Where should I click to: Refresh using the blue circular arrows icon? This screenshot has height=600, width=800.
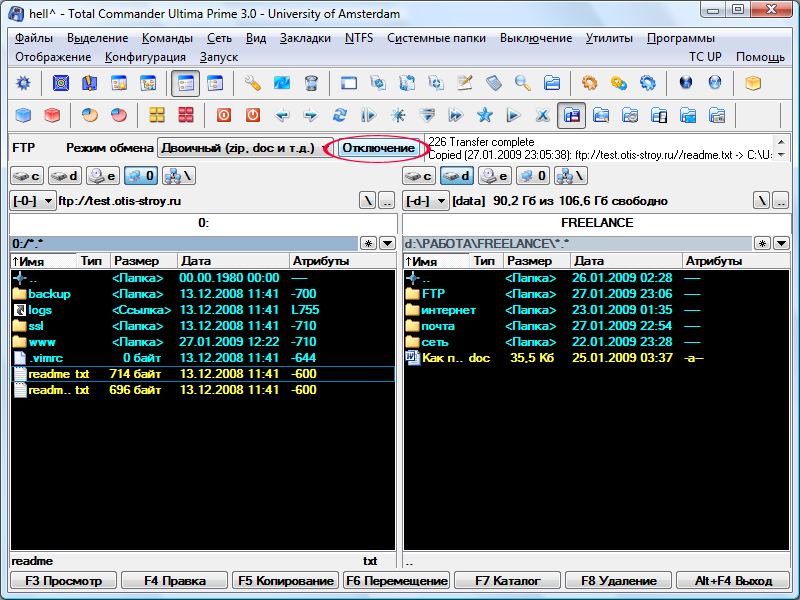(x=339, y=115)
